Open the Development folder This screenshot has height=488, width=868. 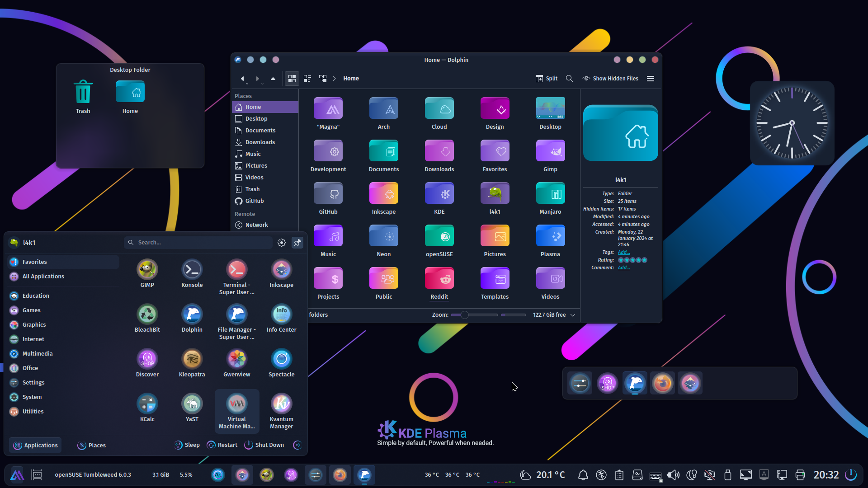click(x=328, y=155)
